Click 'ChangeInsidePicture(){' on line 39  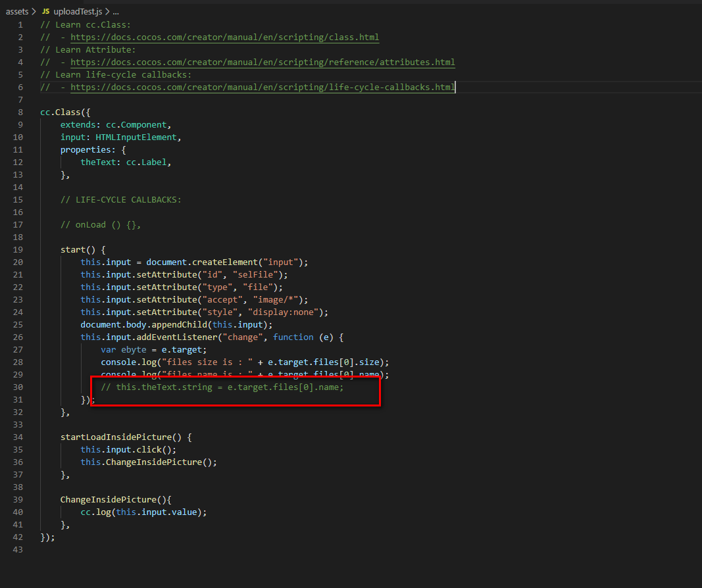116,500
